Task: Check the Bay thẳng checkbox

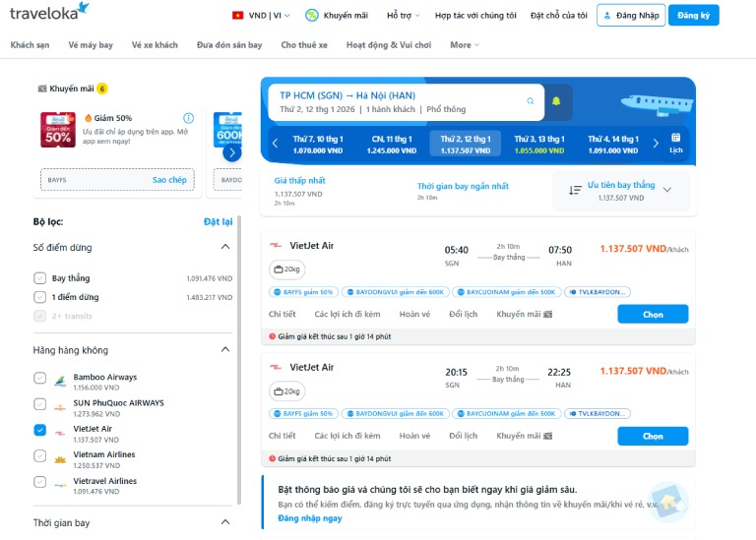Action: (x=39, y=278)
